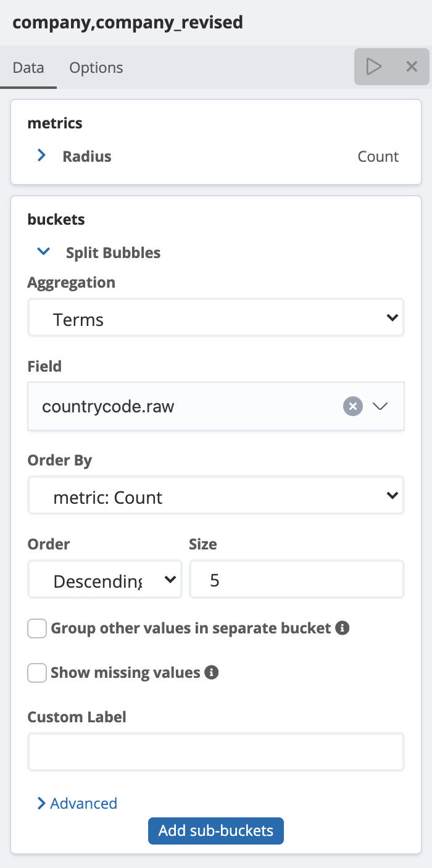Click the Size field containing 5
The width and height of the screenshot is (432, 868).
296,579
